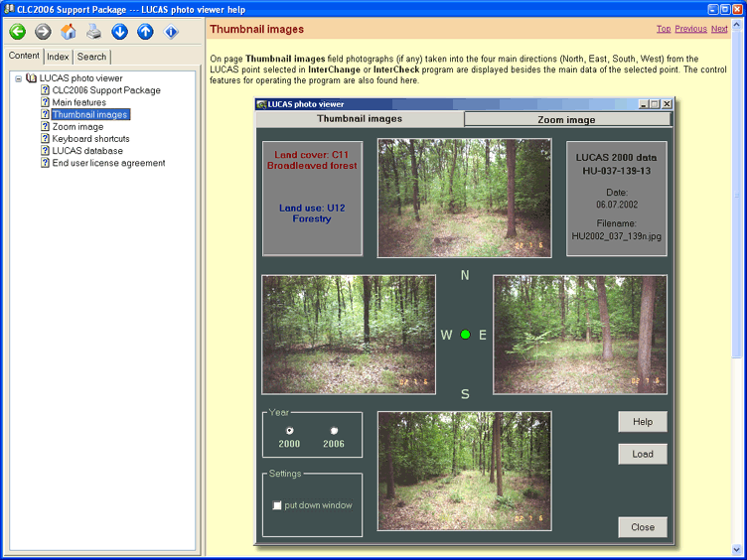Click the Print icon in the toolbar
This screenshot has width=747, height=560.
pyautogui.click(x=92, y=32)
